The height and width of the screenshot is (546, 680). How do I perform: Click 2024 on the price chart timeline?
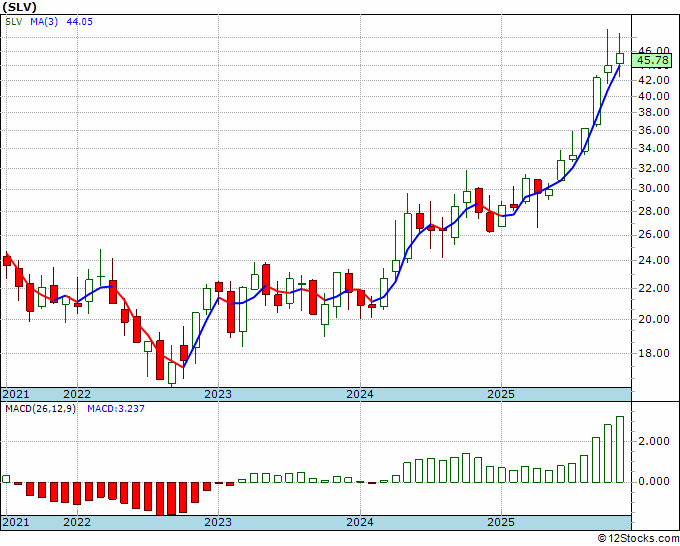tap(360, 395)
